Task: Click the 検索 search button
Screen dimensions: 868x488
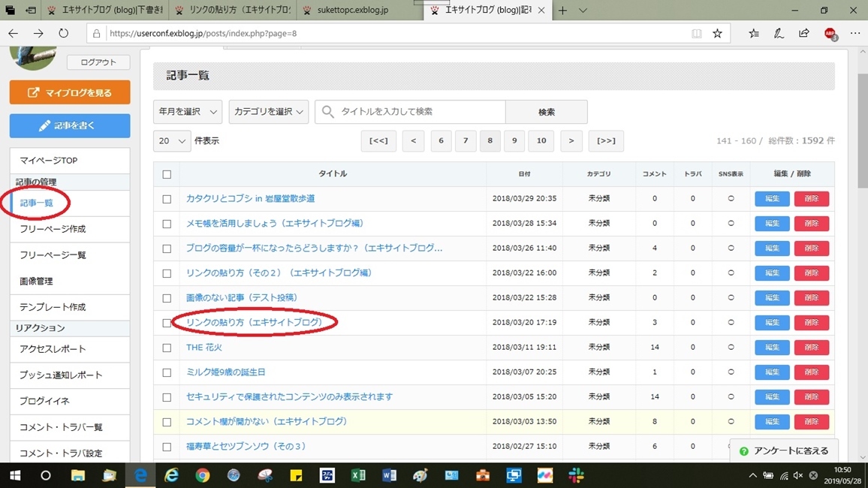Action: click(547, 112)
